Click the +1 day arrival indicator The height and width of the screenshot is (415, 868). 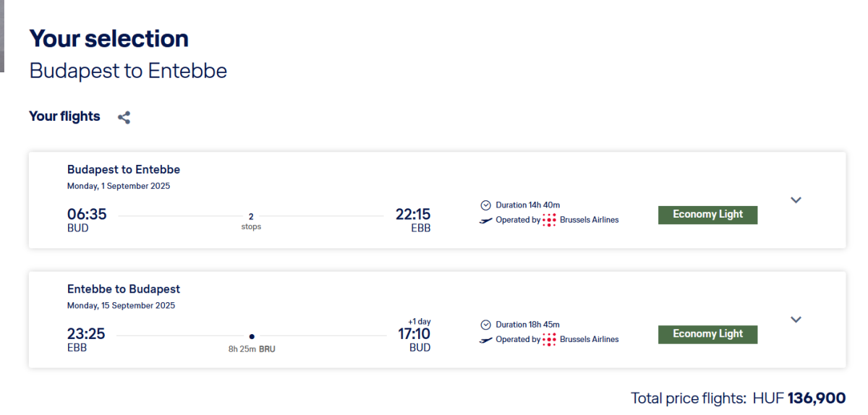click(x=419, y=322)
